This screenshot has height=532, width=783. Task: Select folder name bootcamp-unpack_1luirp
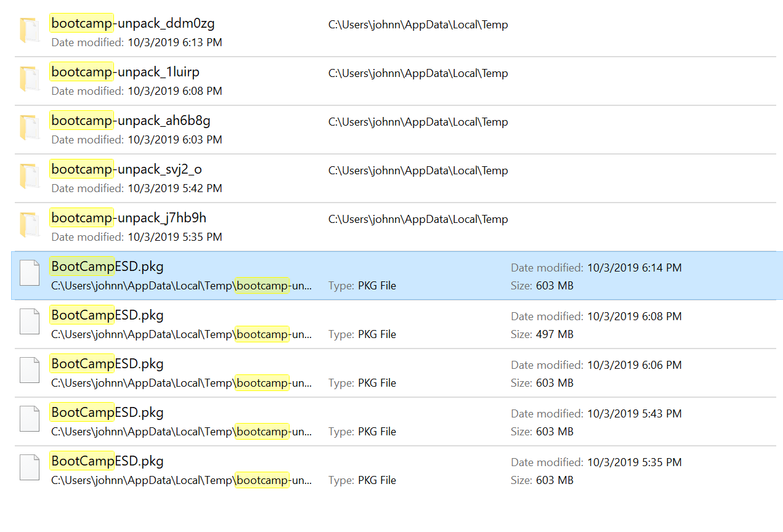126,72
